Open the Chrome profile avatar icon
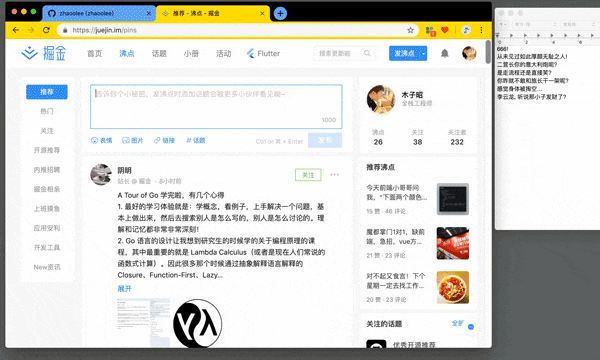The width and height of the screenshot is (600, 360). pyautogui.click(x=466, y=30)
